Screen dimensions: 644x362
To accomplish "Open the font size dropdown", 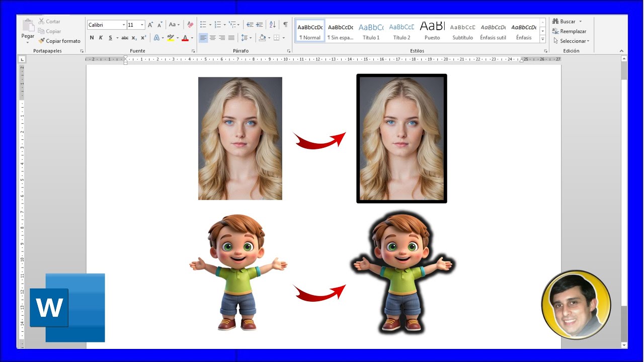I will click(142, 25).
